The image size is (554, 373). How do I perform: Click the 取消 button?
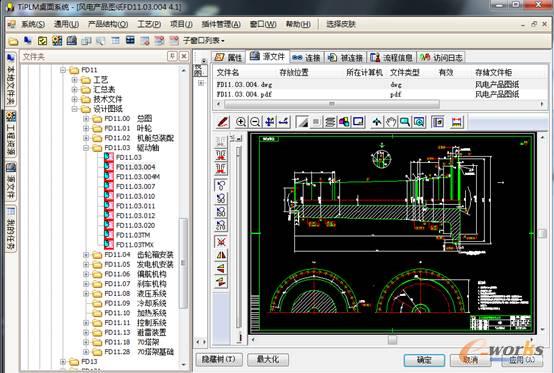(x=470, y=360)
